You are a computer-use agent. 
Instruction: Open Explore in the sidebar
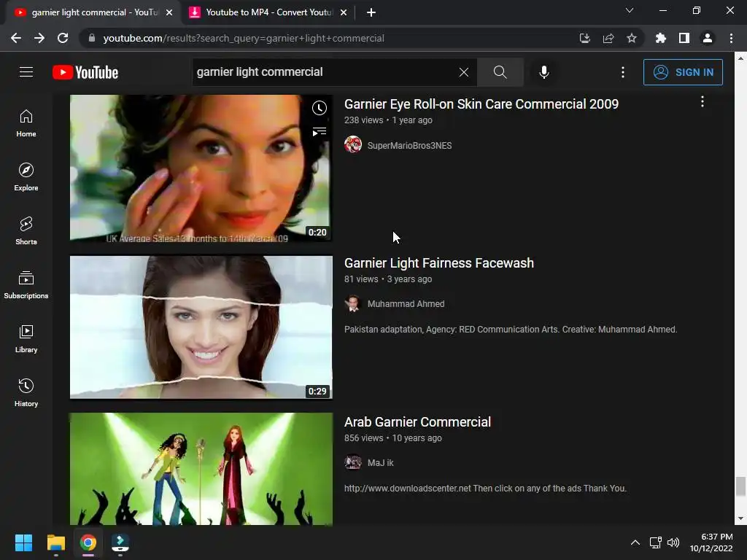click(26, 177)
